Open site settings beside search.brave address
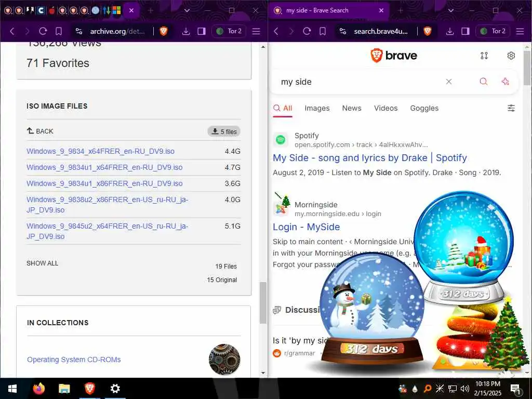 tap(343, 31)
